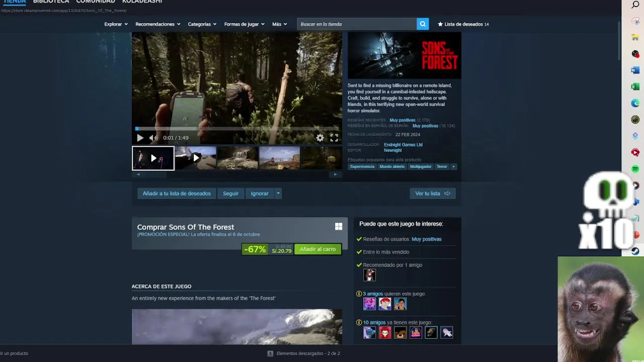Open the 3 amigos link
Viewport: 644px width, 362px height.
tap(373, 294)
